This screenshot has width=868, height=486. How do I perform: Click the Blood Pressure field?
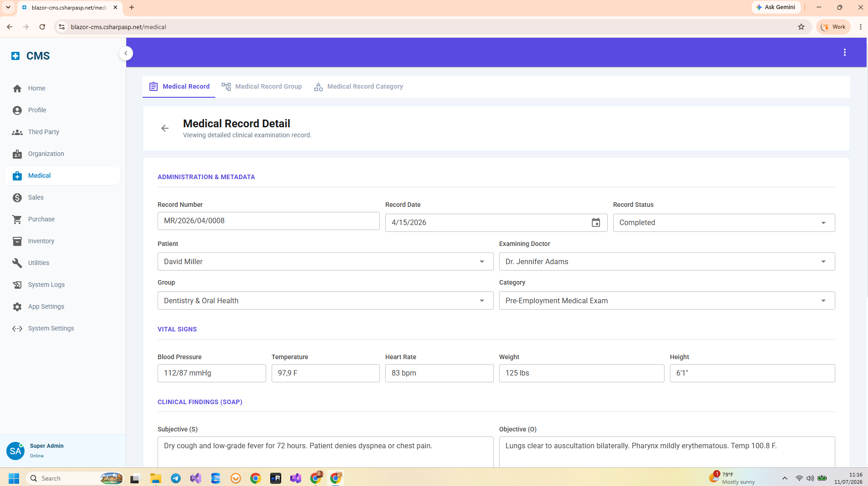pos(212,373)
